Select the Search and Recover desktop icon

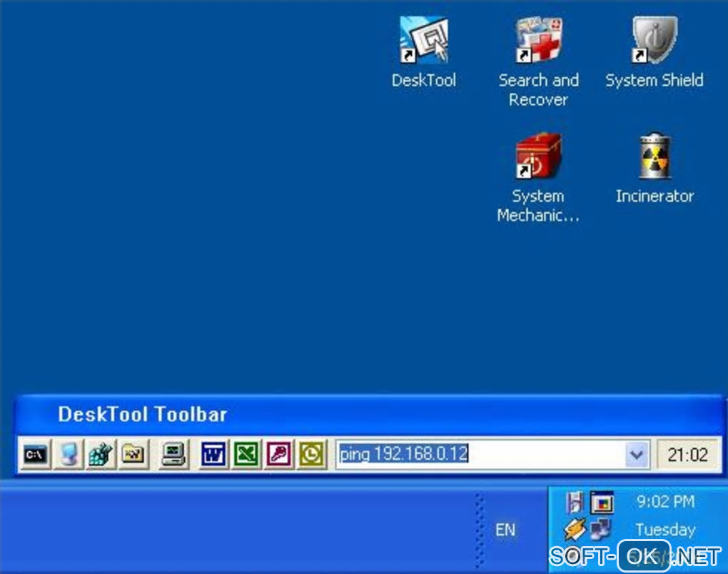pyautogui.click(x=539, y=61)
